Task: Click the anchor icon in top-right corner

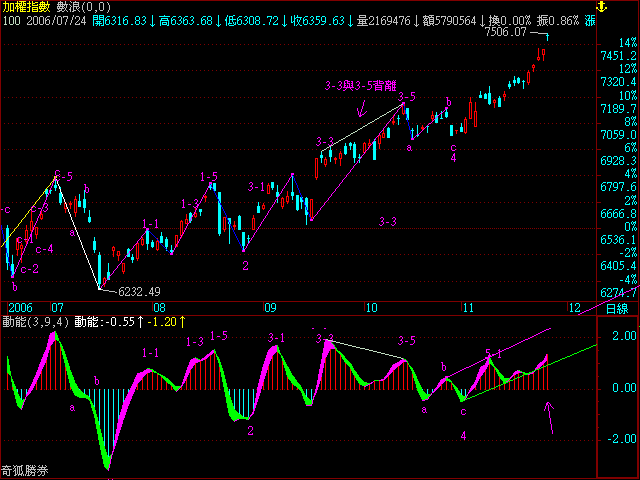Action: point(629,6)
